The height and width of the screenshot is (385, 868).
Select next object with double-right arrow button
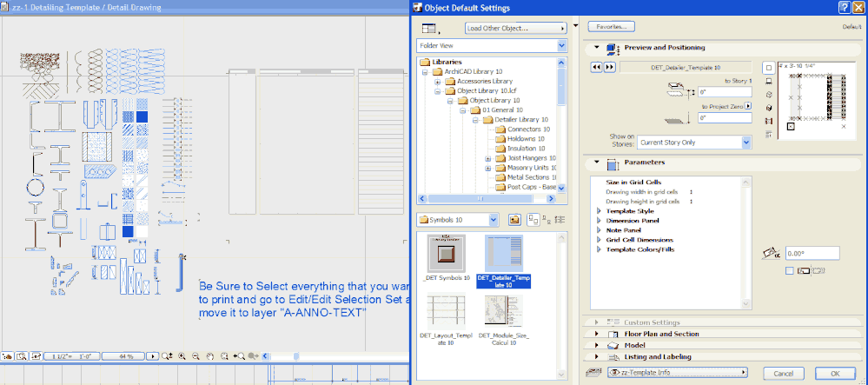click(609, 67)
